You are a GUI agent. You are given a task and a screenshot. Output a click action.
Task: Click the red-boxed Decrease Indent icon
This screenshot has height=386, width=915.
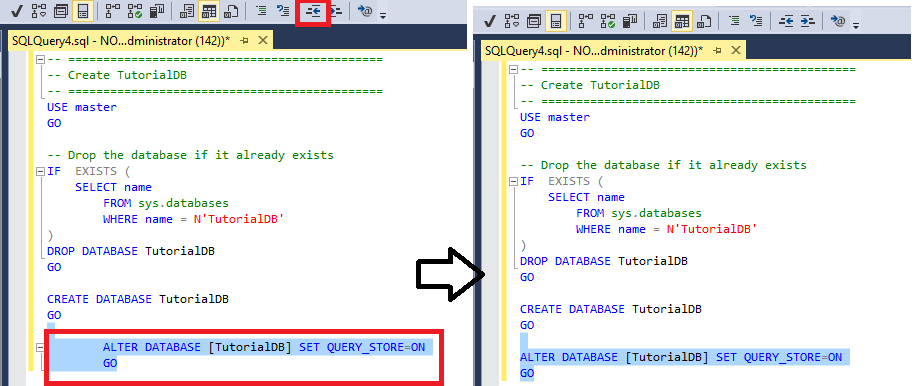pos(314,11)
